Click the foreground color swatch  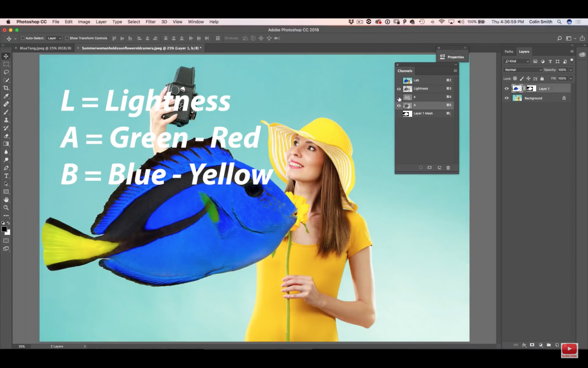click(4, 229)
